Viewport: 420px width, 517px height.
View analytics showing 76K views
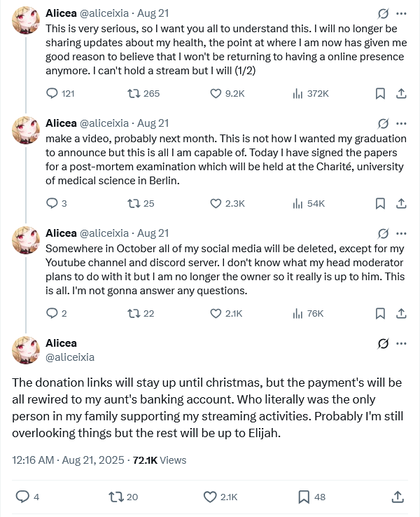pos(297,313)
